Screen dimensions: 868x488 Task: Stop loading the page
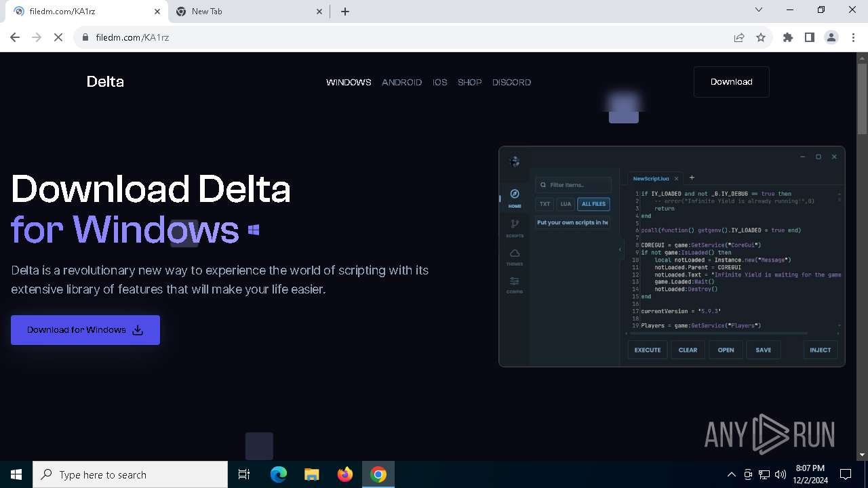pos(58,37)
